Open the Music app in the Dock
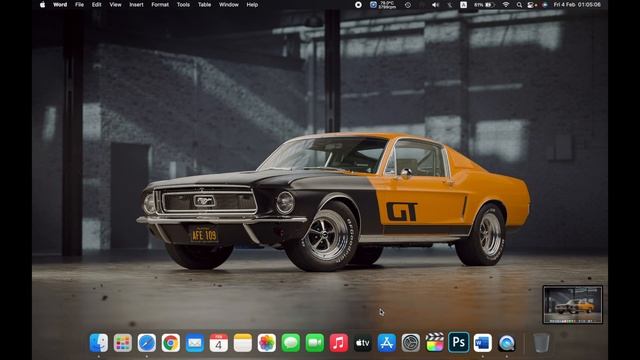 (339, 343)
